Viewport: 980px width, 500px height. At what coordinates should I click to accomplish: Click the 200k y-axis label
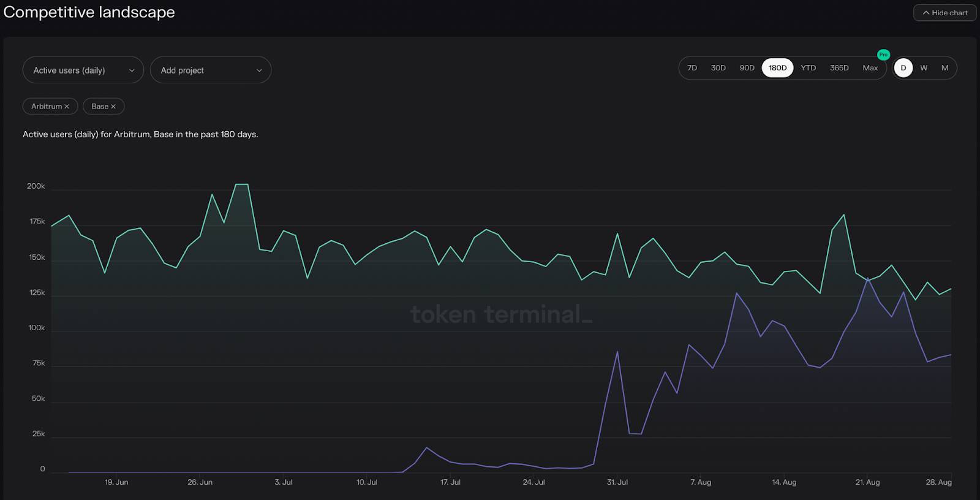click(x=36, y=186)
